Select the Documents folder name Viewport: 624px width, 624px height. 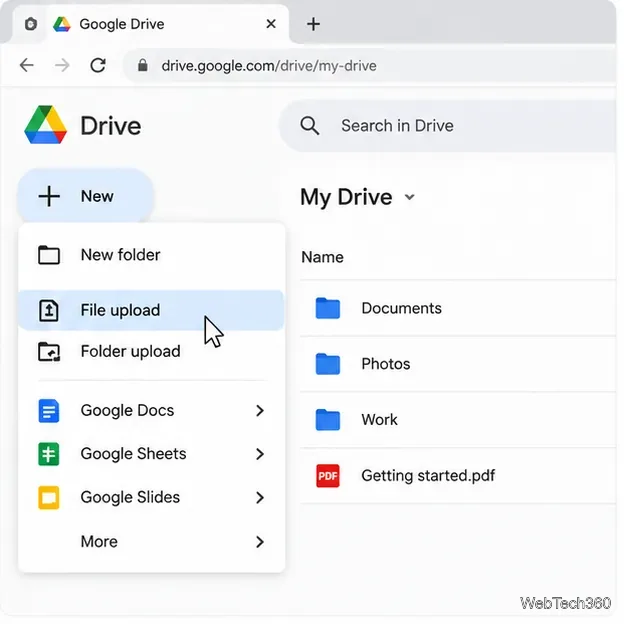(402, 308)
